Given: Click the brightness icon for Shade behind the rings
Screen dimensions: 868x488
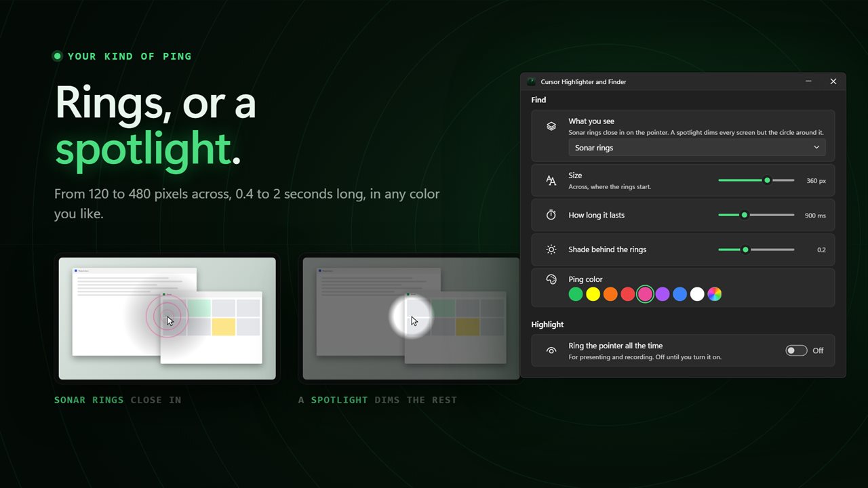Looking at the screenshot, I should click(551, 249).
